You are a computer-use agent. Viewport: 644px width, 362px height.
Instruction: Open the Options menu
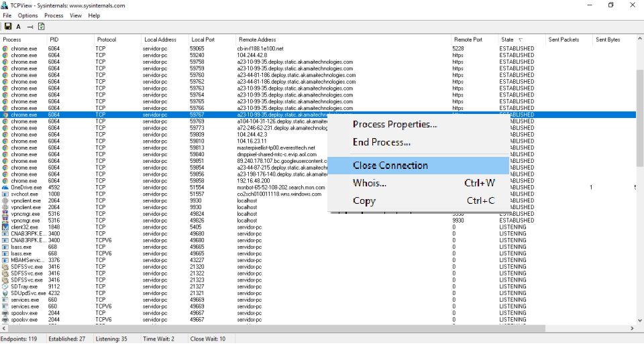(28, 15)
